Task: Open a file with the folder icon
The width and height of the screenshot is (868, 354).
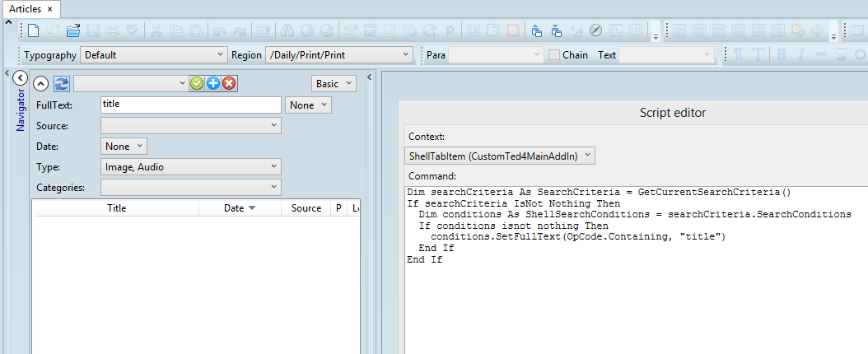Action: [73, 30]
